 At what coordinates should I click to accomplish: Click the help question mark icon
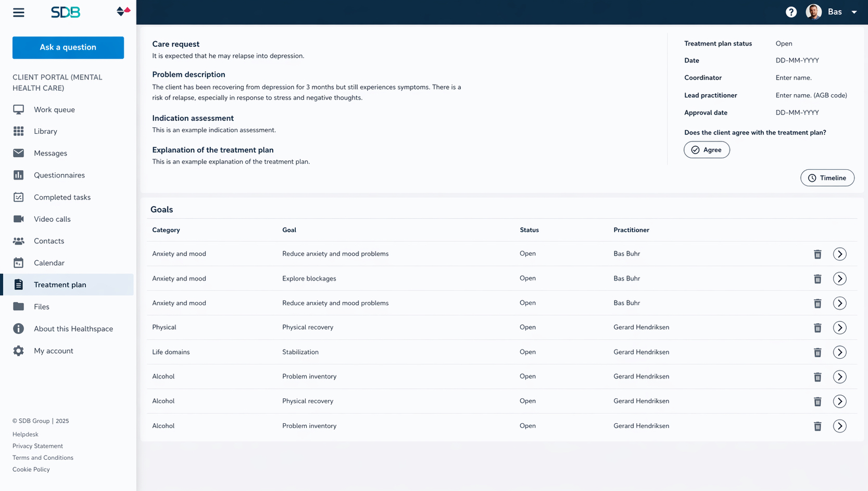(x=791, y=12)
